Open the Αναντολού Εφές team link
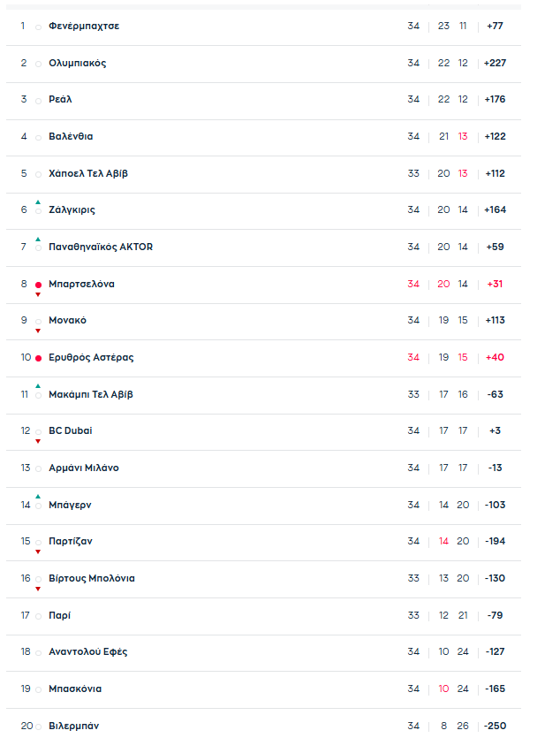Image resolution: width=560 pixels, height=738 pixels. [88, 652]
